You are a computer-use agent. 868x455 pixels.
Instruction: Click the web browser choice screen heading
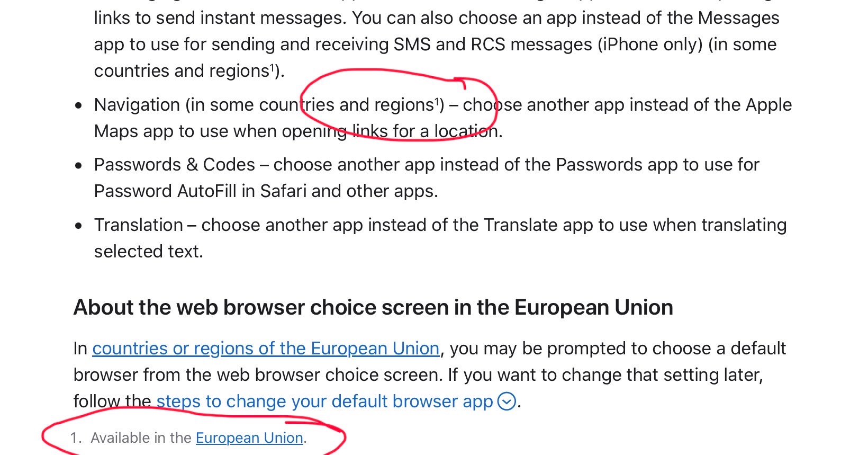pos(373,307)
